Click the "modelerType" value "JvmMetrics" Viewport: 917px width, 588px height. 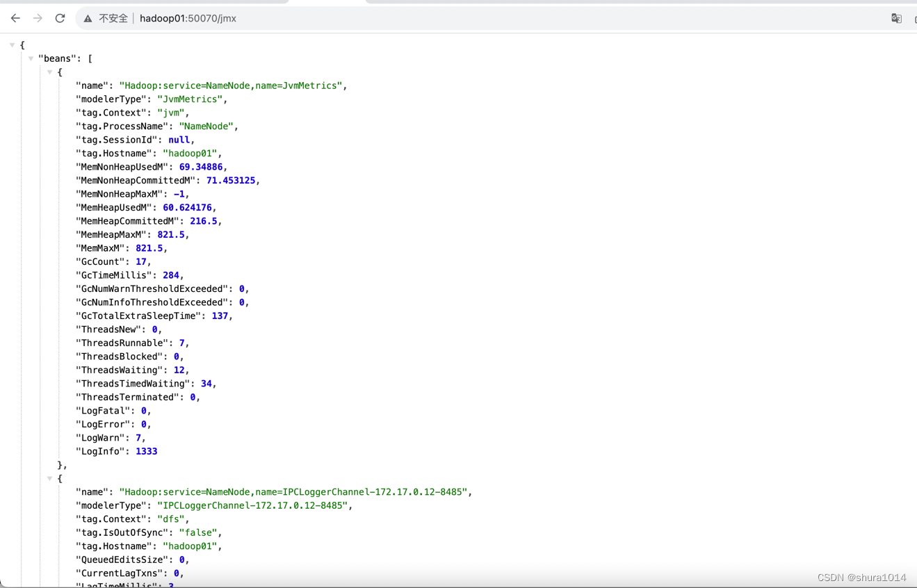190,99
